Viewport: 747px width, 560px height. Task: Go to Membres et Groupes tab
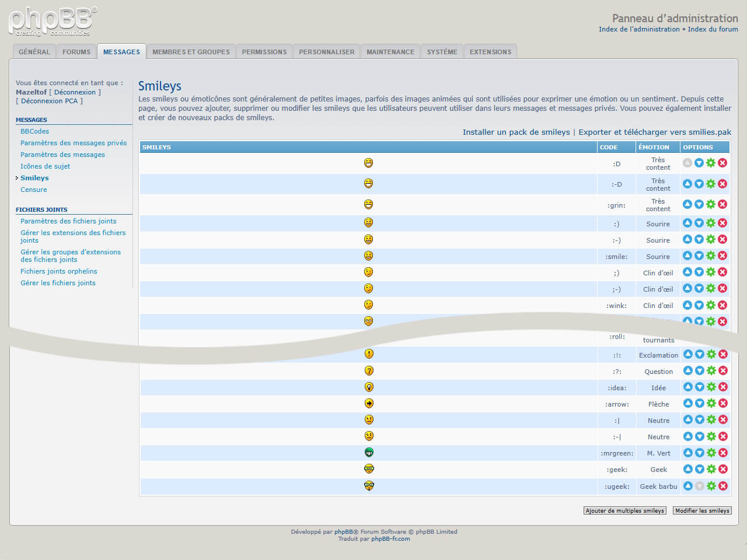click(x=191, y=52)
